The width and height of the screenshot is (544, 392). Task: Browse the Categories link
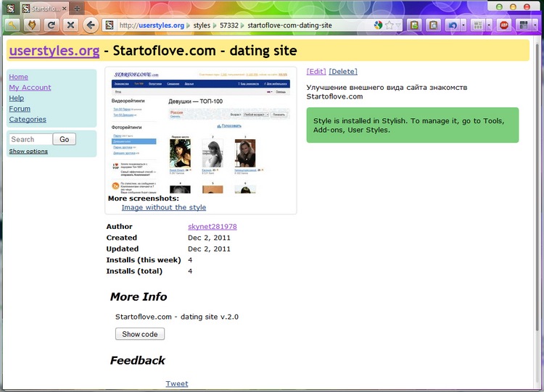28,120
